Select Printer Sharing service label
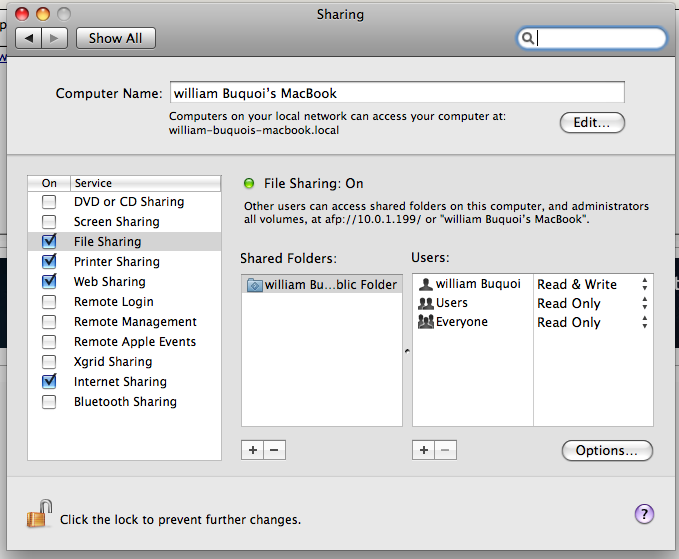The width and height of the screenshot is (679, 559). [116, 262]
